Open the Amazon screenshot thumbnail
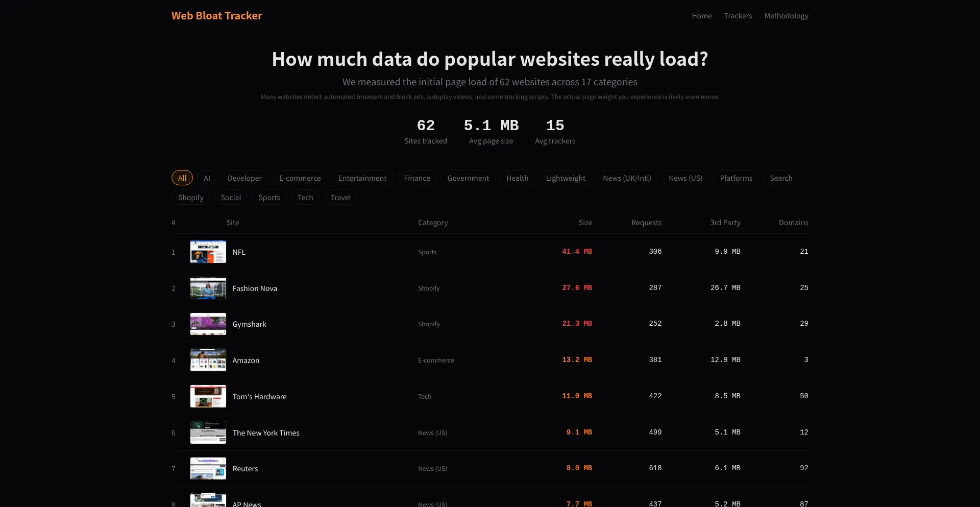Viewport: 980px width, 507px height. pyautogui.click(x=208, y=360)
